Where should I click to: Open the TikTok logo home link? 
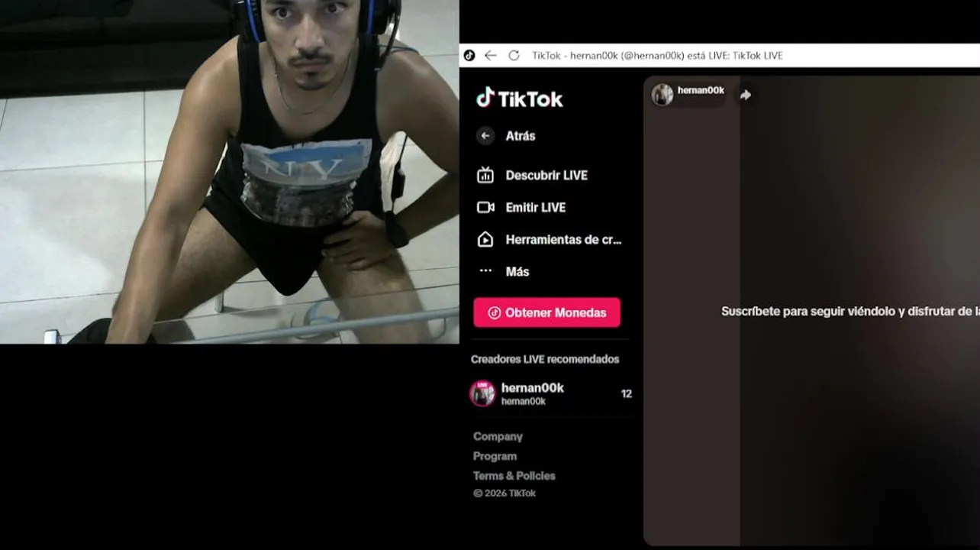[x=520, y=99]
